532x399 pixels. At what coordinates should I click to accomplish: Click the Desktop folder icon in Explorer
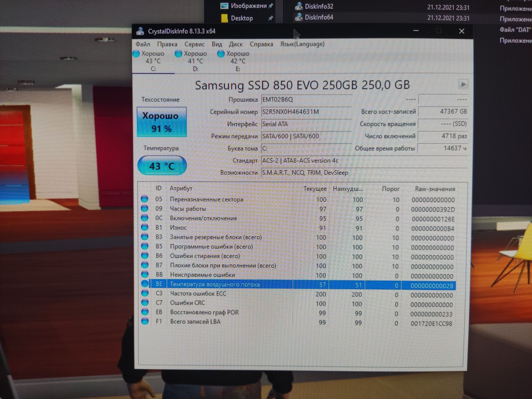[225, 18]
